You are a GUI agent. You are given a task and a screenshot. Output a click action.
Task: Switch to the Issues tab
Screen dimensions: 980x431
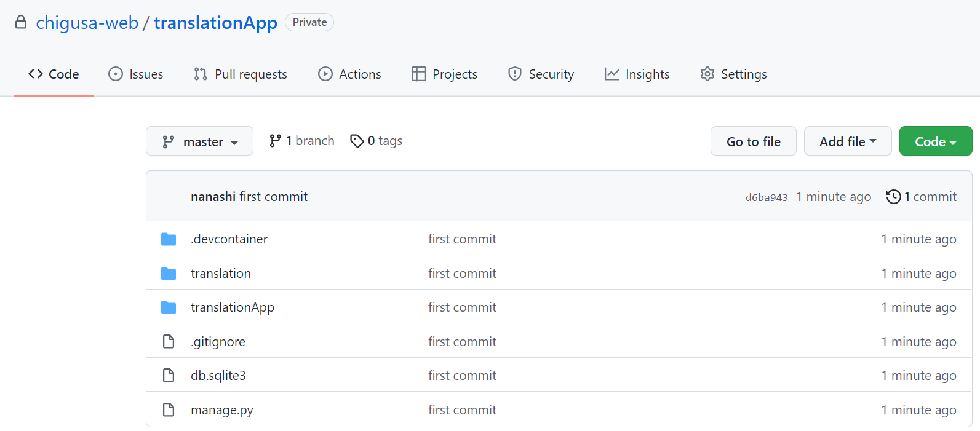coord(136,74)
